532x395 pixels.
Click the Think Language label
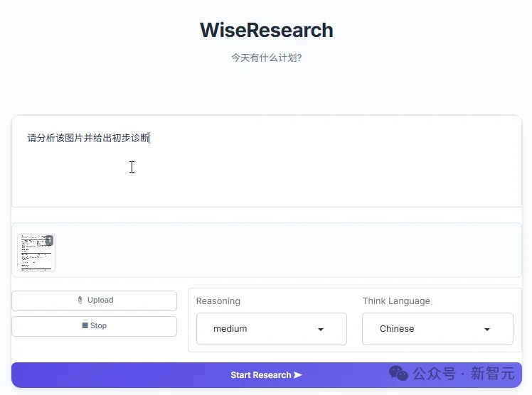(396, 301)
